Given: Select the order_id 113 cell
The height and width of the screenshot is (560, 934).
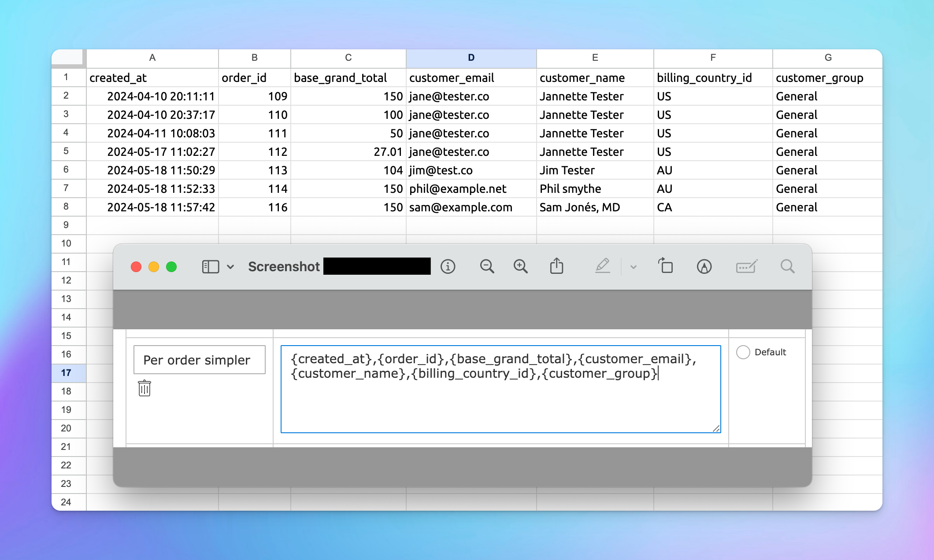Looking at the screenshot, I should tap(255, 170).
